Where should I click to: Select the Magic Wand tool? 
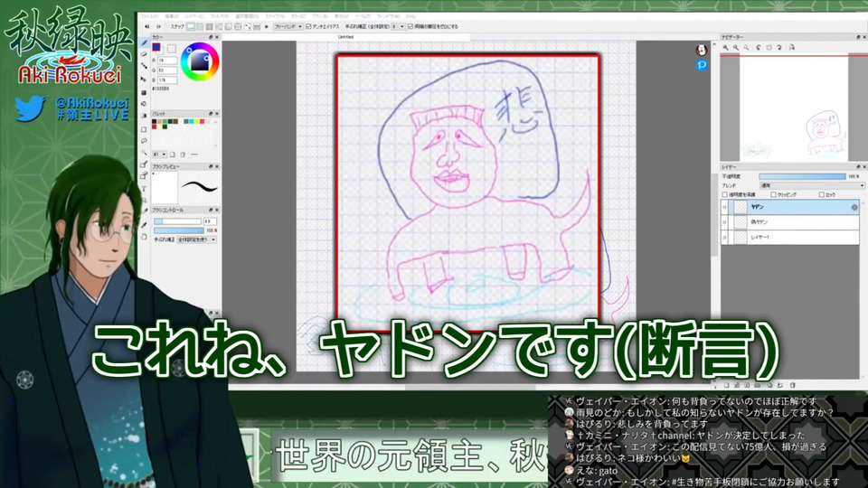click(144, 153)
